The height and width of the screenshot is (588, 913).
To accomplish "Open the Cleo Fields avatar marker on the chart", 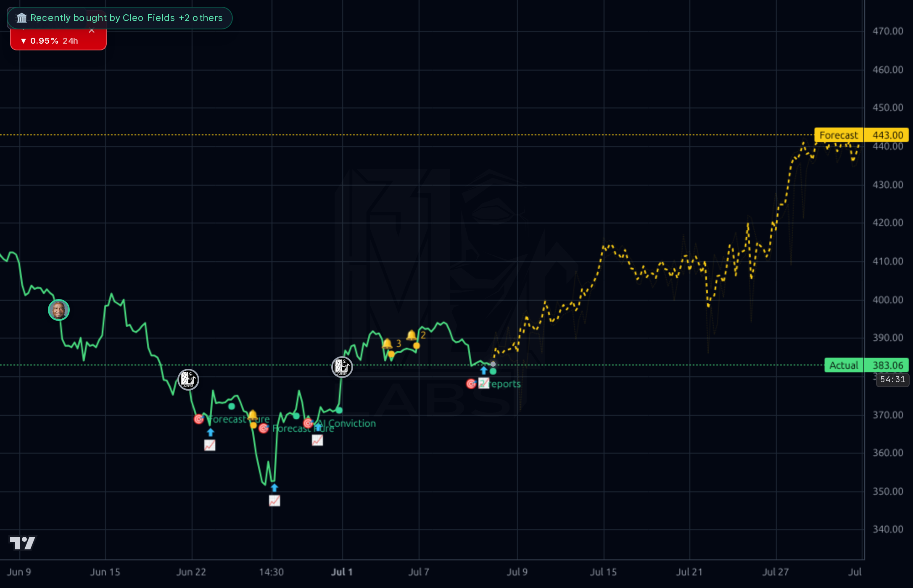I will (59, 310).
